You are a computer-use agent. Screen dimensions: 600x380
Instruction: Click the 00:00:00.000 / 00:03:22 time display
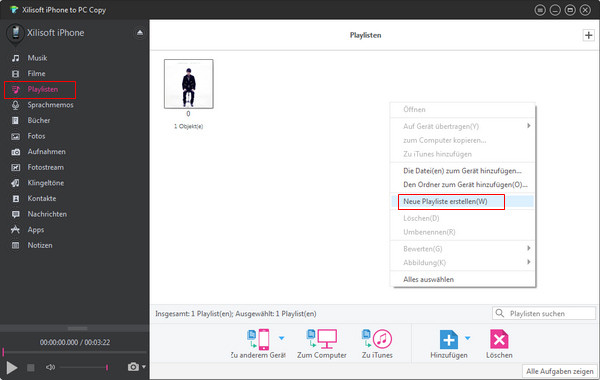(75, 342)
